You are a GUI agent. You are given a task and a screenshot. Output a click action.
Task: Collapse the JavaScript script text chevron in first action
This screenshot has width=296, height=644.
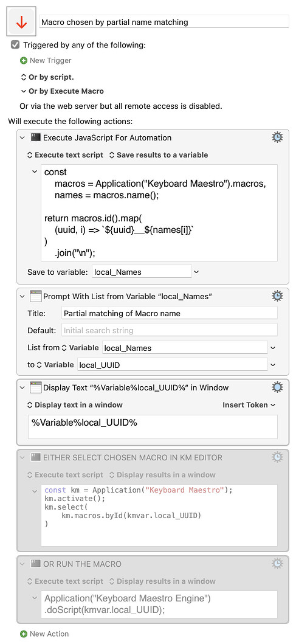[x=35, y=171]
